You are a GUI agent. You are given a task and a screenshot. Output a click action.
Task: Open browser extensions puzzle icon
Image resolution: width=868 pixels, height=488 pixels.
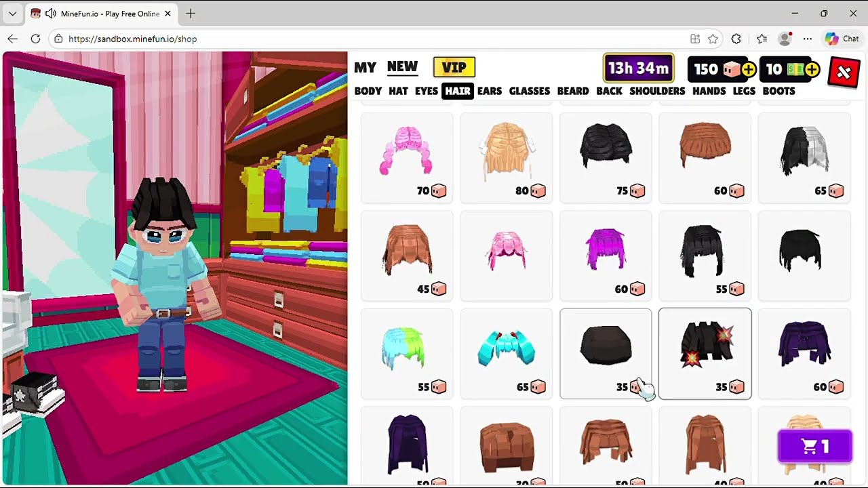pyautogui.click(x=736, y=39)
